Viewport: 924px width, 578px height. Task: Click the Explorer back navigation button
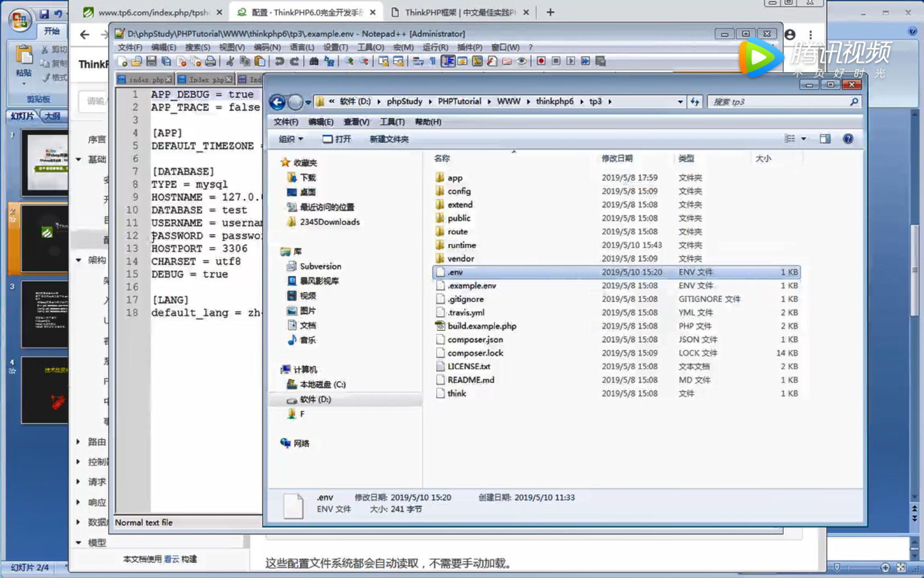click(278, 102)
